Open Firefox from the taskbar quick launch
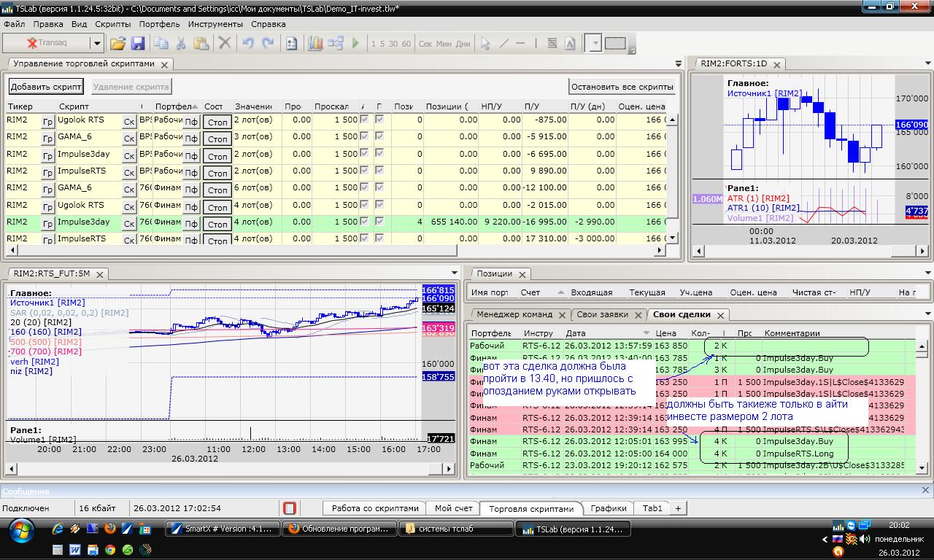 [x=109, y=529]
